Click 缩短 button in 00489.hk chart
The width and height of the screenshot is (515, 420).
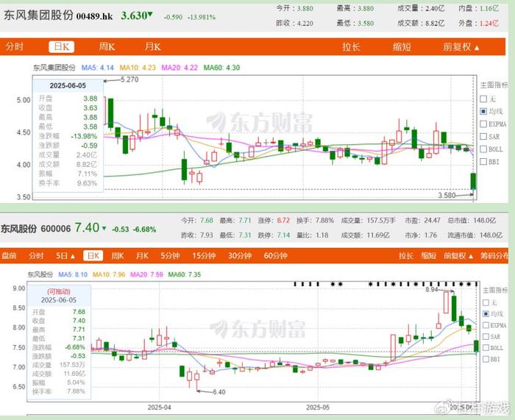402,46
